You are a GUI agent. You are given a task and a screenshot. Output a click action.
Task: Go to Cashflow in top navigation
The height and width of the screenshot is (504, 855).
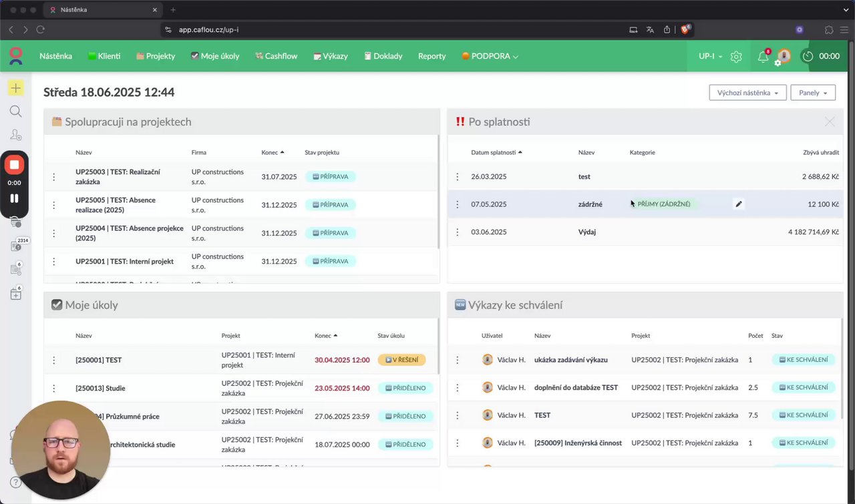click(x=276, y=57)
